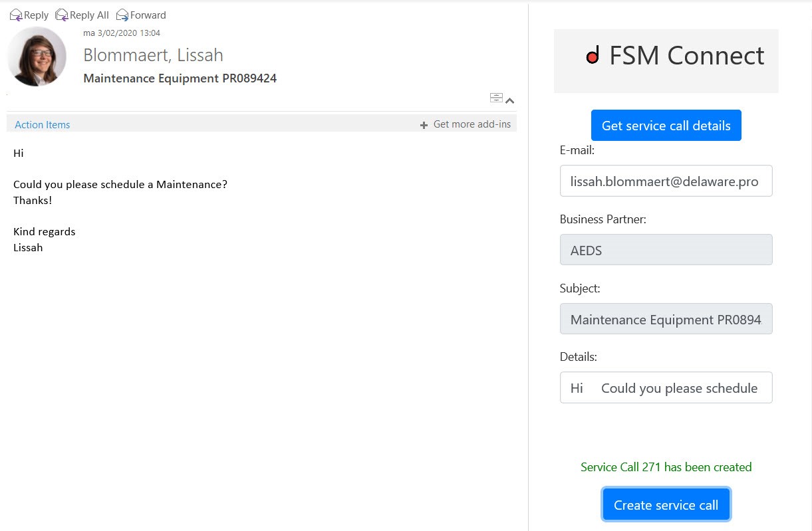The width and height of the screenshot is (812, 531).
Task: Select the email subject line PR089424
Action: (x=180, y=78)
